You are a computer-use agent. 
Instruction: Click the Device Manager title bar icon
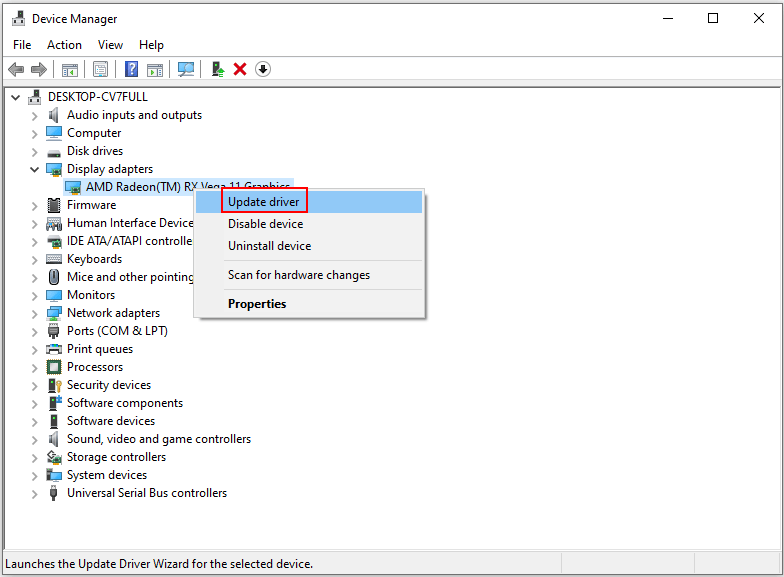coord(18,18)
